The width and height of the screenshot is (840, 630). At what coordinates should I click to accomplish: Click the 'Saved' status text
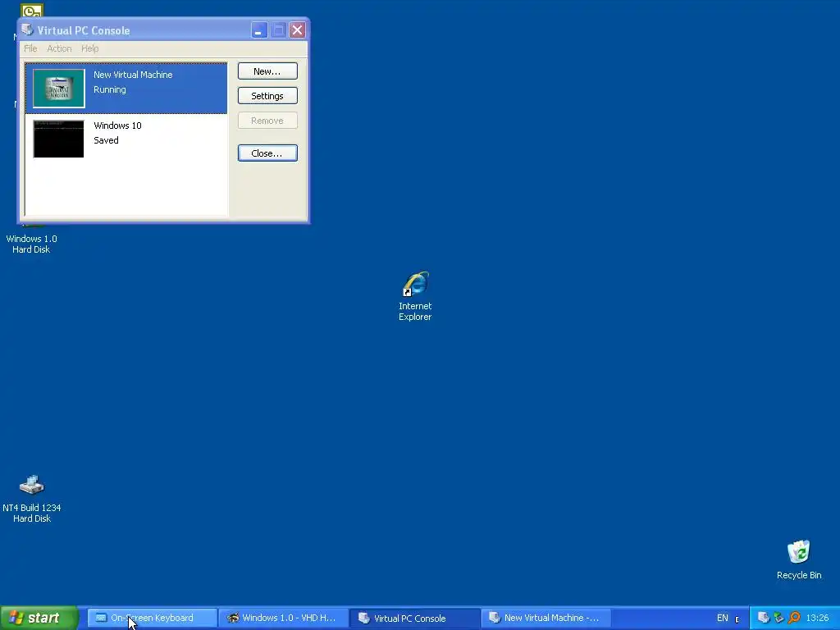click(106, 140)
